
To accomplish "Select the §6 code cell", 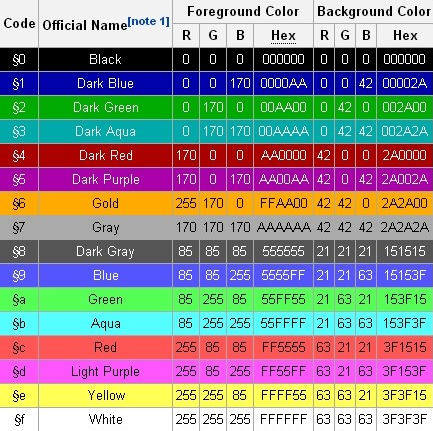I will pos(19,203).
